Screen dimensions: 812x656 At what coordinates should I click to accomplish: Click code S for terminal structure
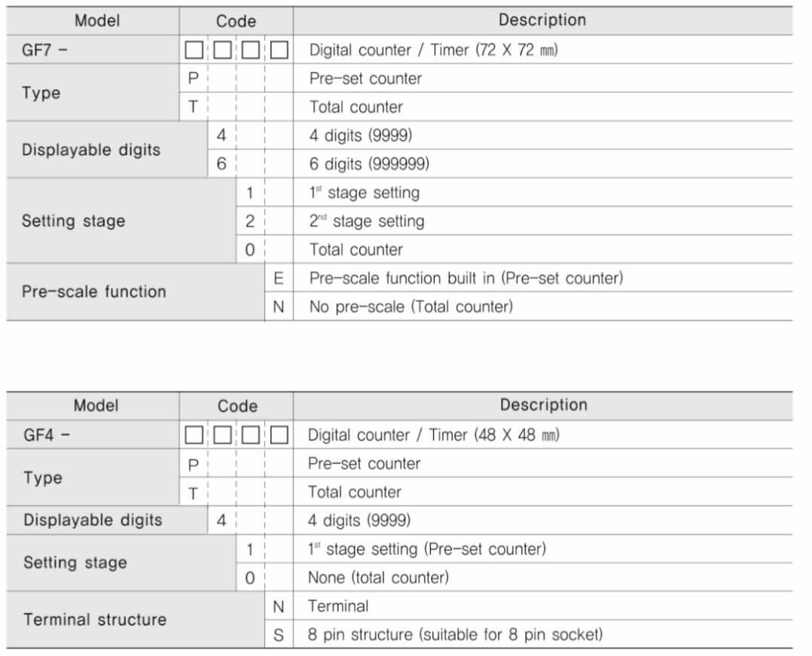point(279,635)
